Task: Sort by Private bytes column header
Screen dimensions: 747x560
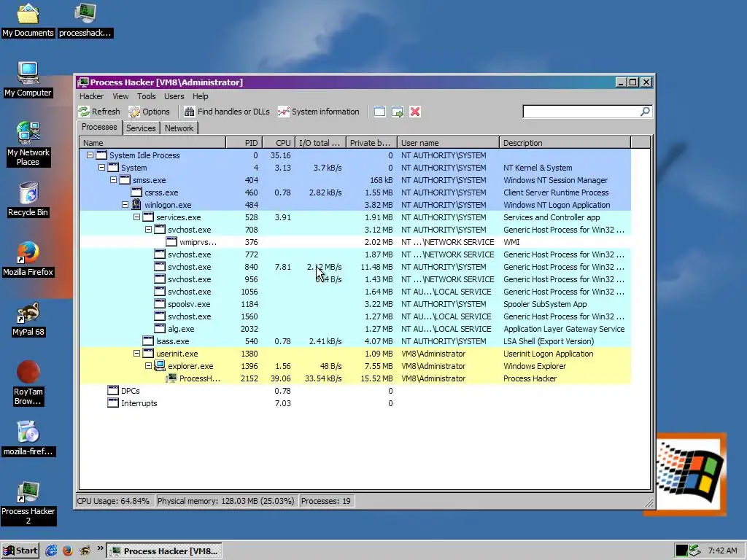Action: 371,143
